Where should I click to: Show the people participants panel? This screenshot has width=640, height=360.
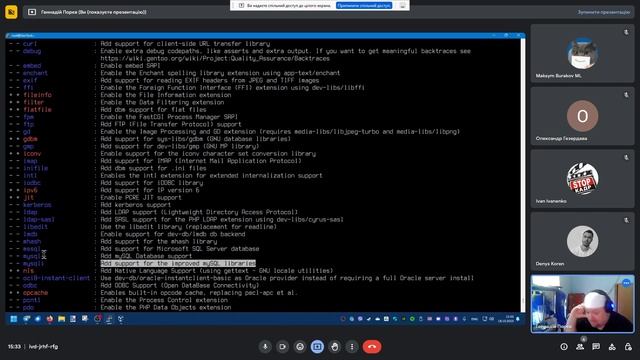coord(580,347)
